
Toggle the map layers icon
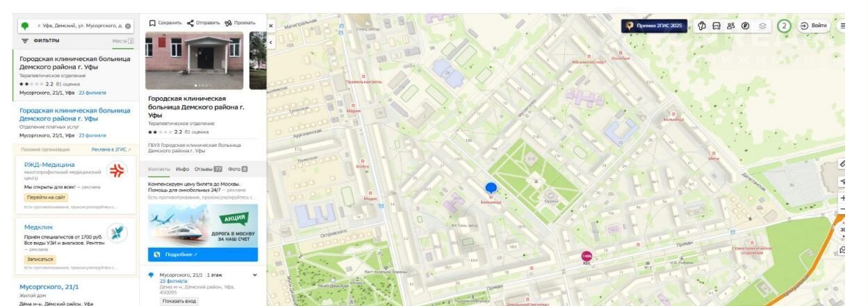coord(762,26)
